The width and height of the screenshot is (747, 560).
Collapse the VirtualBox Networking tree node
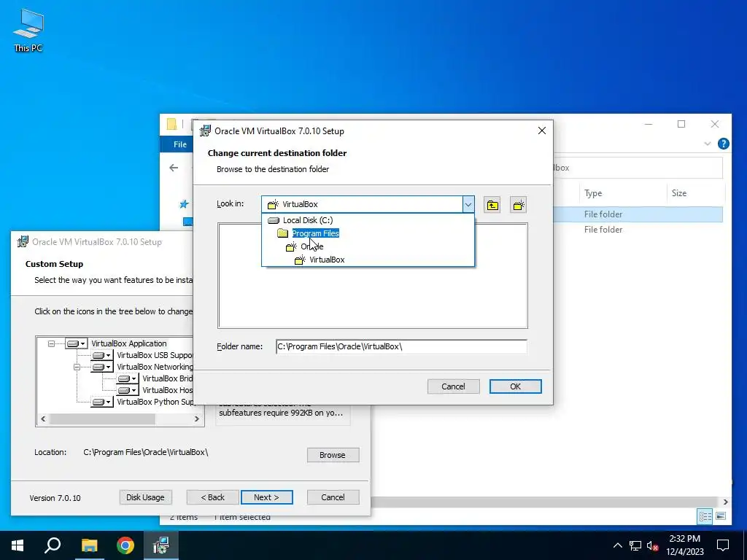77,367
